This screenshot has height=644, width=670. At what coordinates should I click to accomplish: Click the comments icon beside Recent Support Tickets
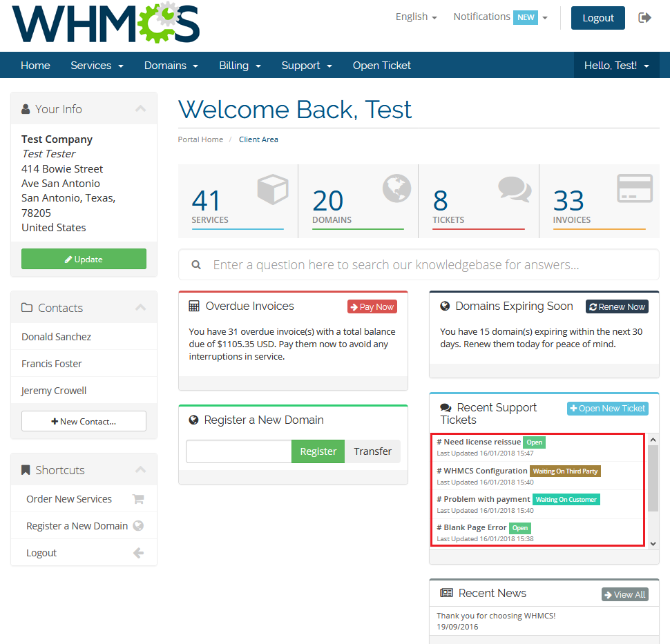[x=446, y=408]
